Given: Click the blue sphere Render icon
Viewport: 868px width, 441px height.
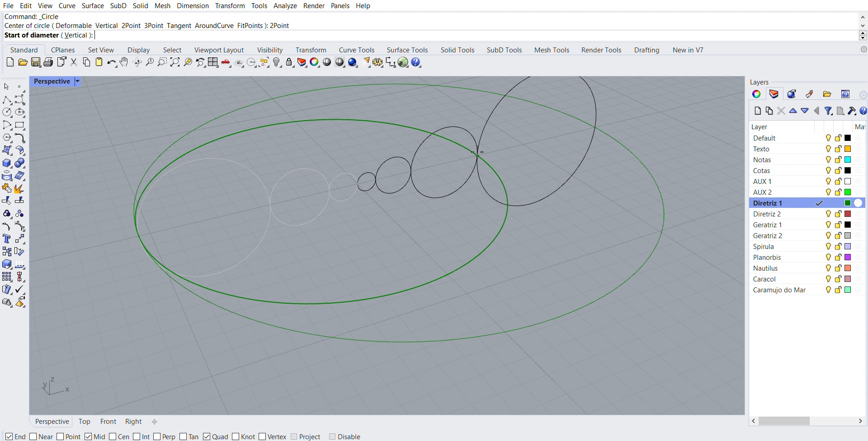Looking at the screenshot, I should [353, 62].
